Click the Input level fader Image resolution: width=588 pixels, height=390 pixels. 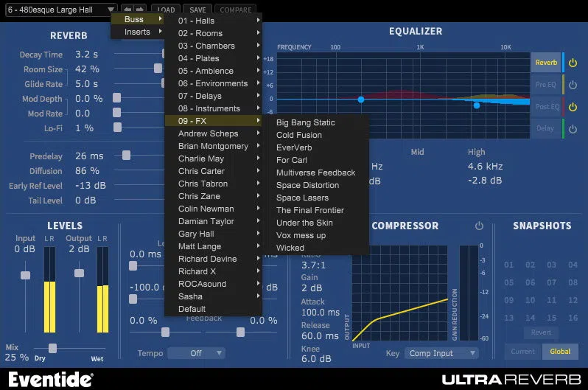point(26,276)
